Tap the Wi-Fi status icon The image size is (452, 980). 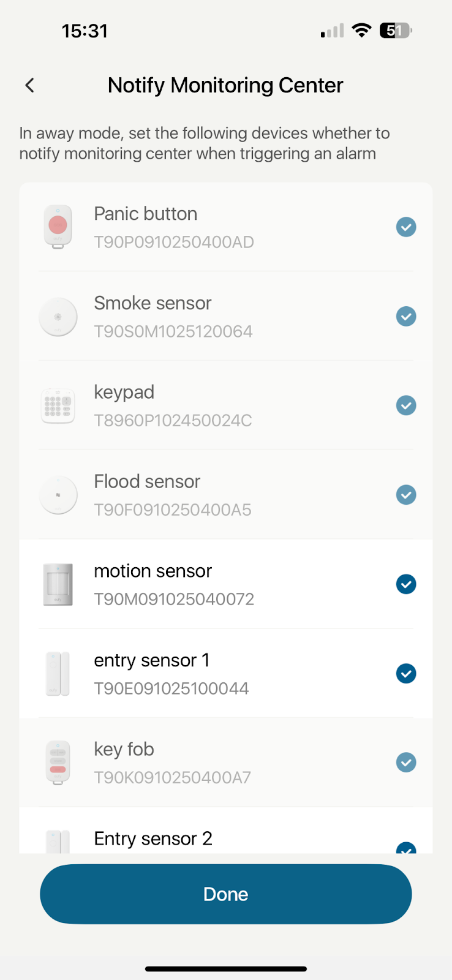(x=362, y=31)
